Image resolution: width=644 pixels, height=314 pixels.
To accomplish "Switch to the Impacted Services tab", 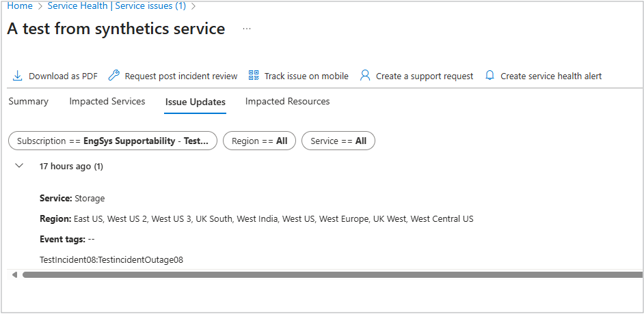I will pyautogui.click(x=107, y=102).
